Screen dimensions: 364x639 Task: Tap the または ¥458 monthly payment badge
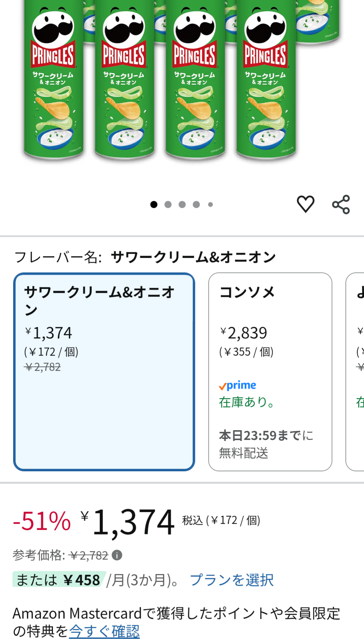click(x=59, y=580)
